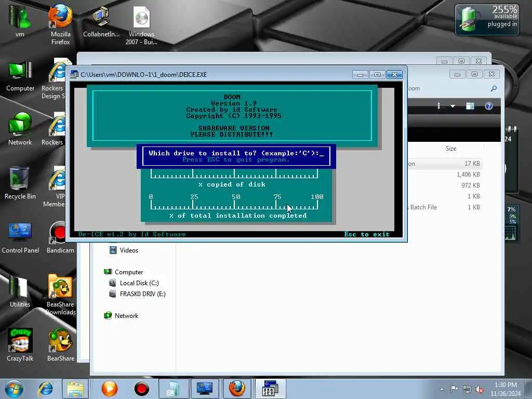Open the Control Panel desktop icon
The height and width of the screenshot is (399, 532).
tap(20, 237)
